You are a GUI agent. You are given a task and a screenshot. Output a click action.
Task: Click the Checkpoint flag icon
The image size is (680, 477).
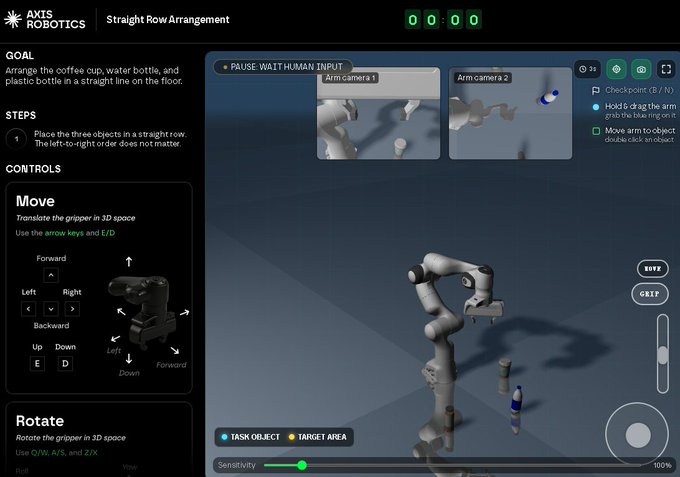tap(596, 90)
